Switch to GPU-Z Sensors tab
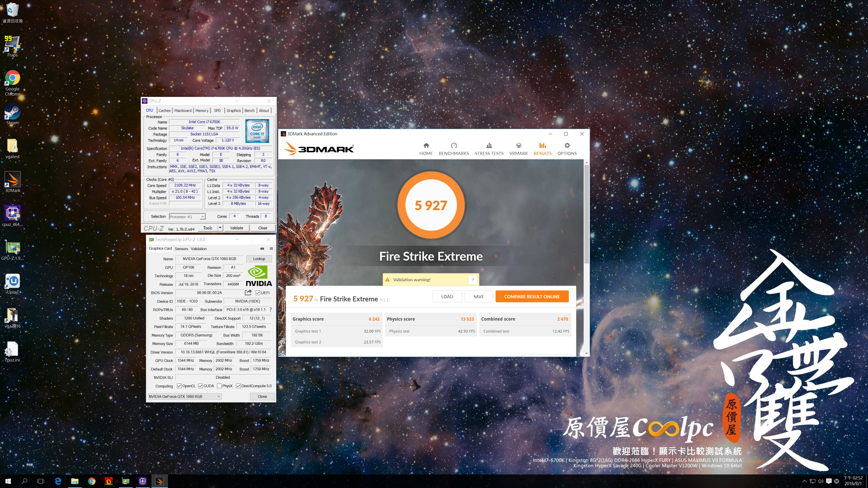The image size is (868, 488). click(181, 249)
